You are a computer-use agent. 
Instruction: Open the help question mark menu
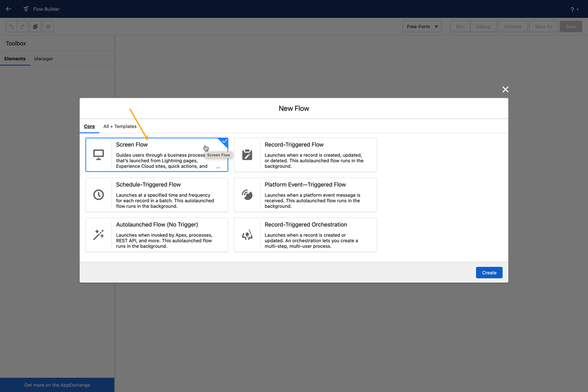(574, 9)
